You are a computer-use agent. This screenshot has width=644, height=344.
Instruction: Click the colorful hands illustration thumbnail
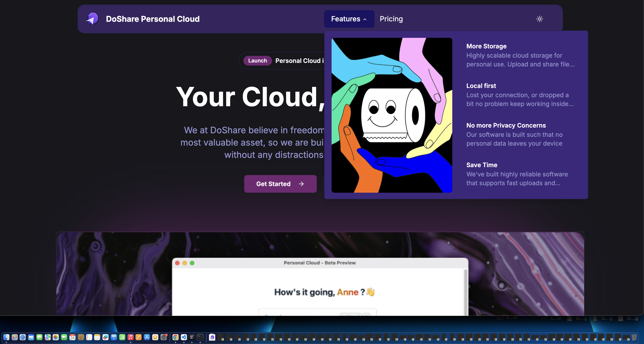pyautogui.click(x=392, y=115)
